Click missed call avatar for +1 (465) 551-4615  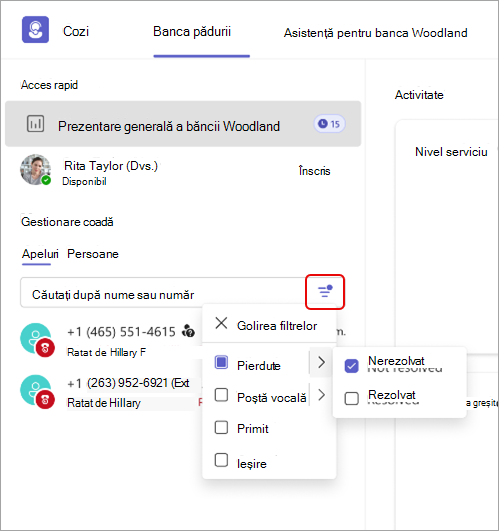37,340
